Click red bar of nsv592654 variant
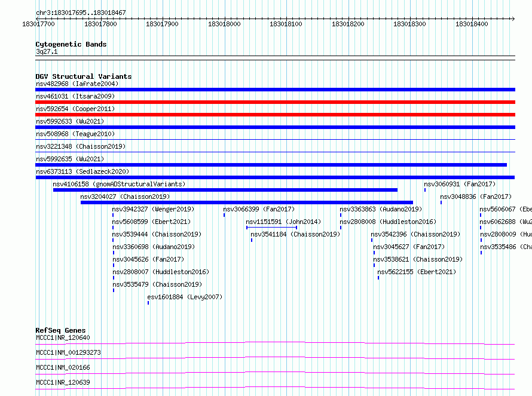Image resolution: width=532 pixels, height=396 pixels. pos(275,115)
